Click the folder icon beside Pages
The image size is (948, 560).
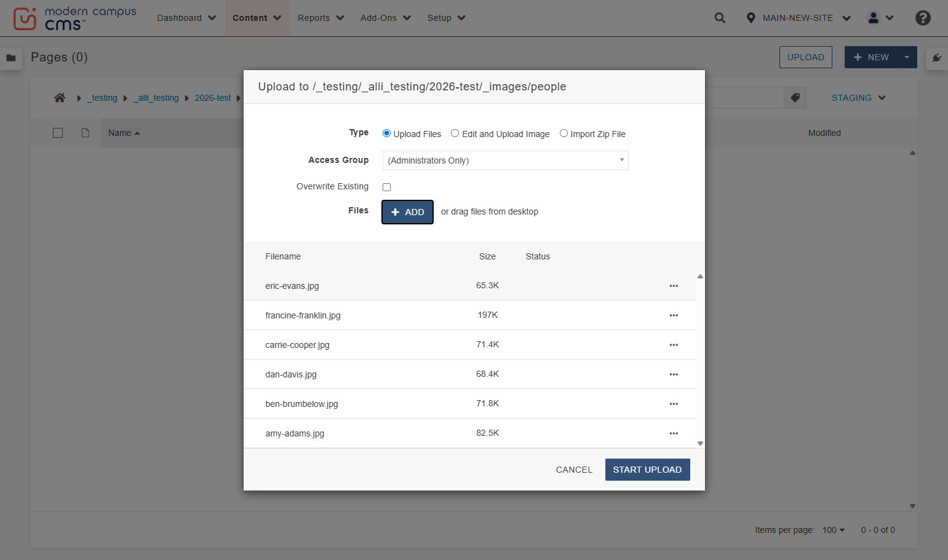pyautogui.click(x=11, y=58)
